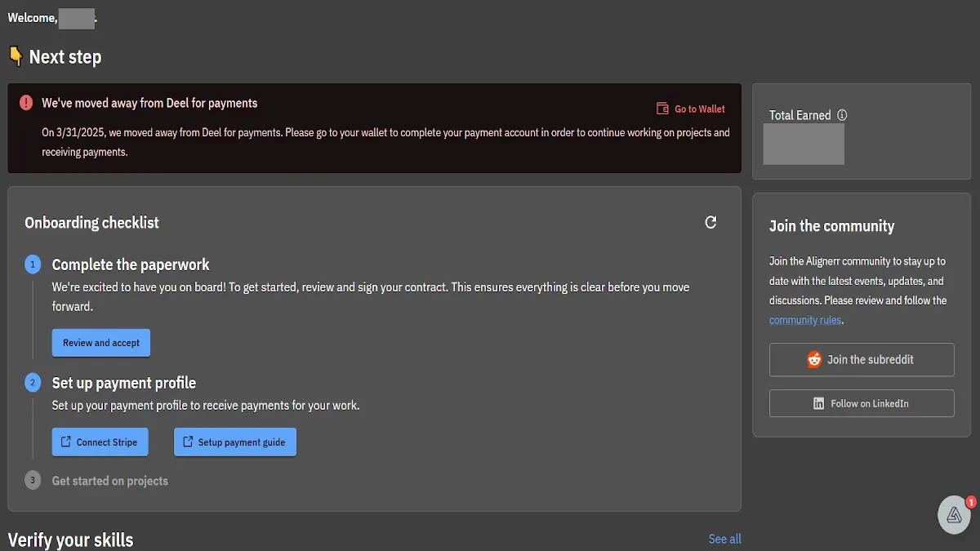The height and width of the screenshot is (551, 980).
Task: Click the Review and accept button
Action: pyautogui.click(x=100, y=342)
